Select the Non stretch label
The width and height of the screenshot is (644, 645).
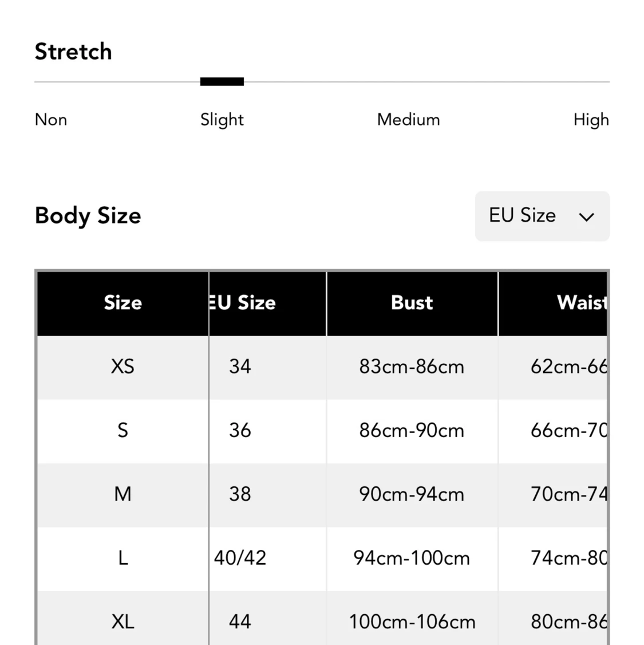point(51,120)
